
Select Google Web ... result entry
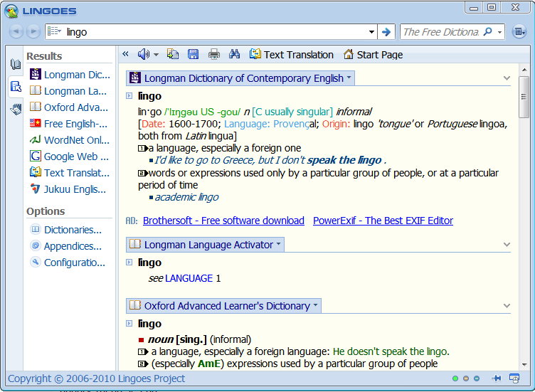[70, 157]
